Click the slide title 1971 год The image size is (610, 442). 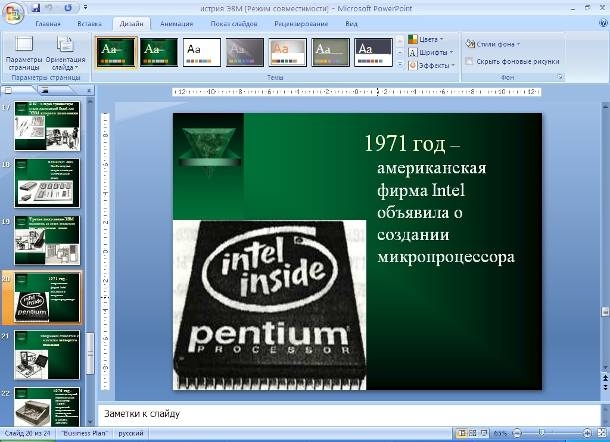click(412, 144)
